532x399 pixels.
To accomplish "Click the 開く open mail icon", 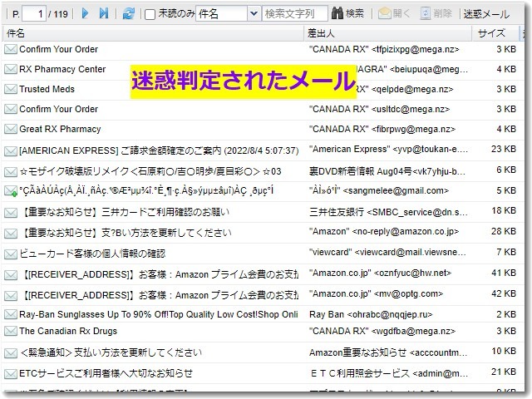I will tap(395, 13).
